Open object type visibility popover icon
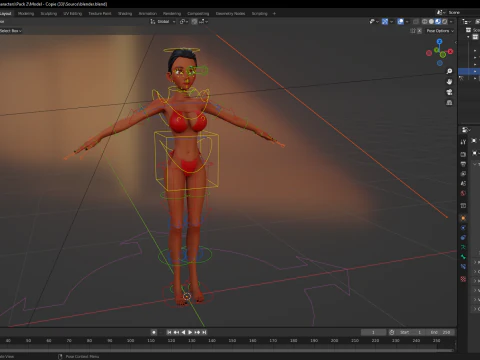Screen dimensions: 480x360 point(374,22)
